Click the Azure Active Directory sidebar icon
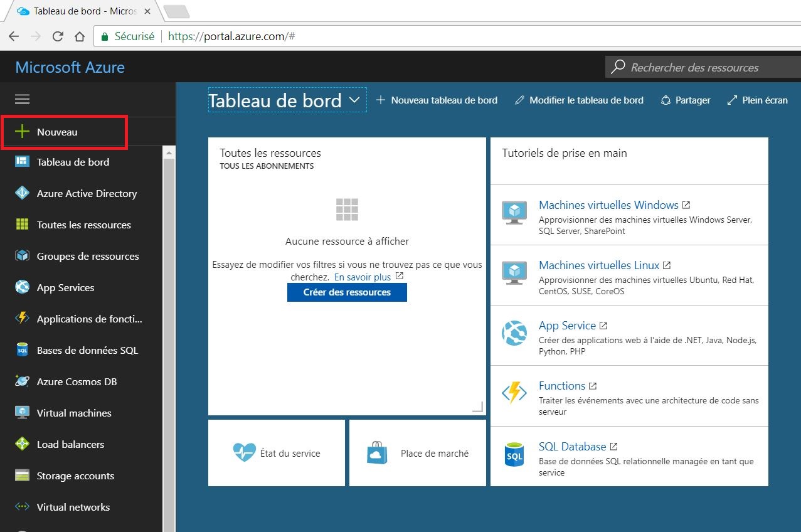The image size is (801, 532). [22, 193]
